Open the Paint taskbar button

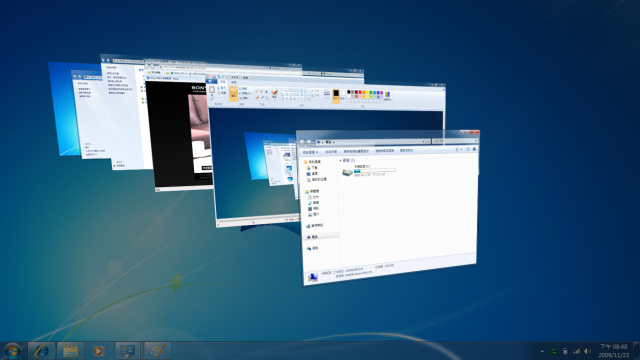pos(157,351)
